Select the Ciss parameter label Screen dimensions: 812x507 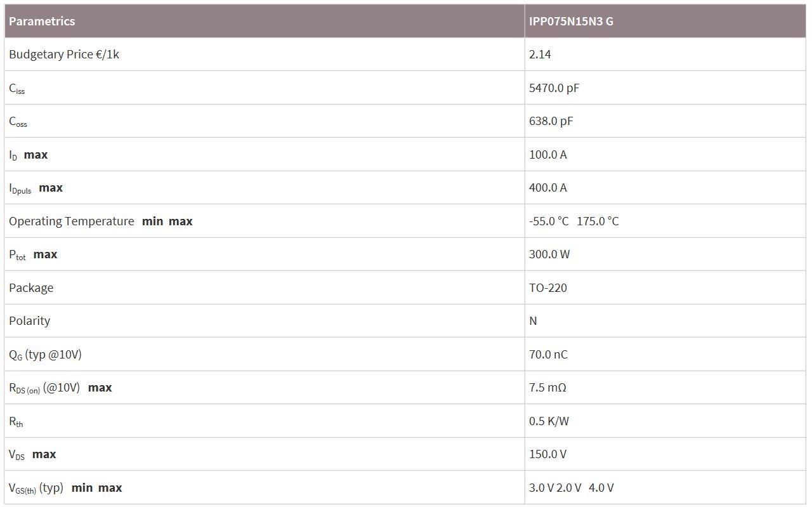click(x=17, y=88)
